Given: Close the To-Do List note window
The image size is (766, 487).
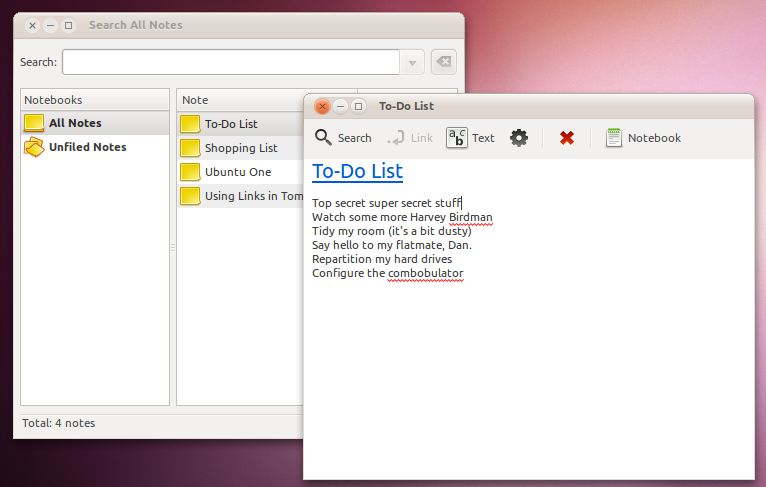Looking at the screenshot, I should 322,106.
